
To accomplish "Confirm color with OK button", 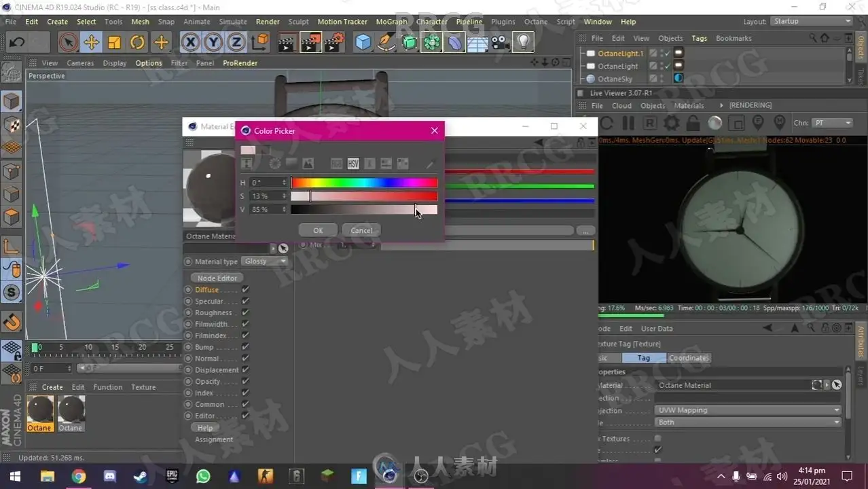I will 318,230.
